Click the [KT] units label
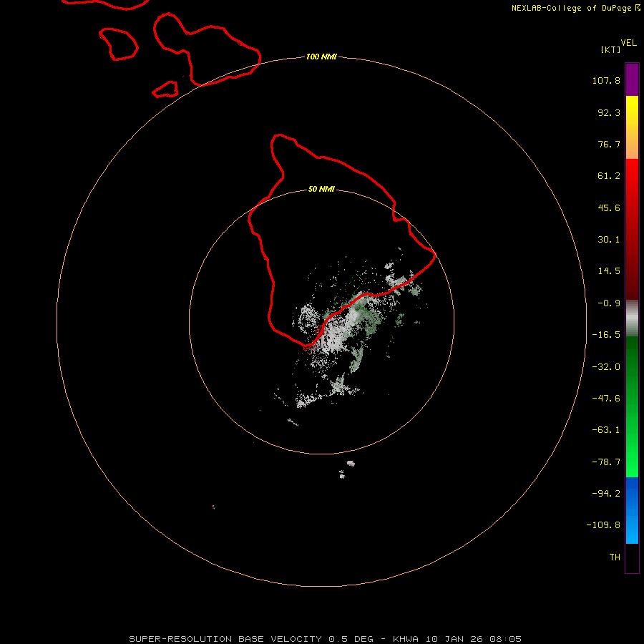Screen dimensions: 644x644 pyautogui.click(x=611, y=49)
